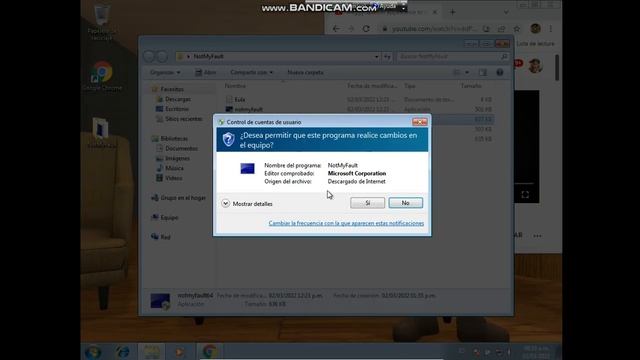The image size is (640, 360).
Task: Select Descargas in the navigation pane
Action: pyautogui.click(x=173, y=99)
